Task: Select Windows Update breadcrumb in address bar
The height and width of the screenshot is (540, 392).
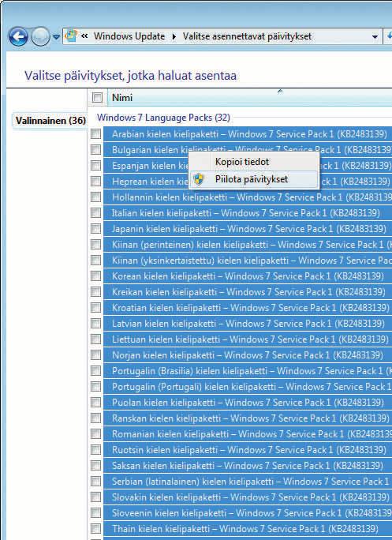Action: tap(129, 36)
